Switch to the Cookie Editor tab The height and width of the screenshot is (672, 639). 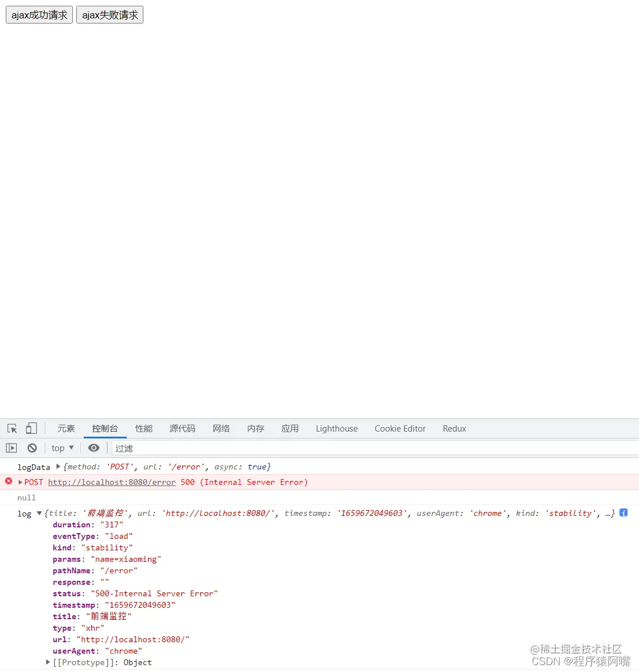400,429
